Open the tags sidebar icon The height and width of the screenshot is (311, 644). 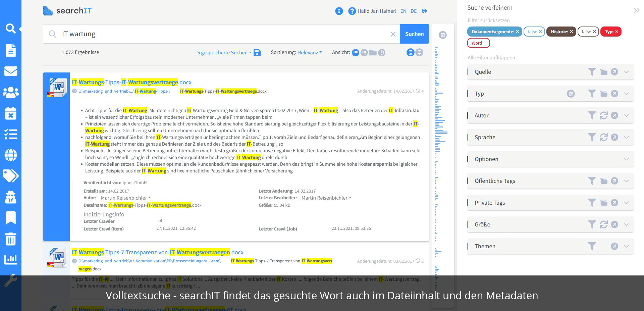pyautogui.click(x=10, y=176)
